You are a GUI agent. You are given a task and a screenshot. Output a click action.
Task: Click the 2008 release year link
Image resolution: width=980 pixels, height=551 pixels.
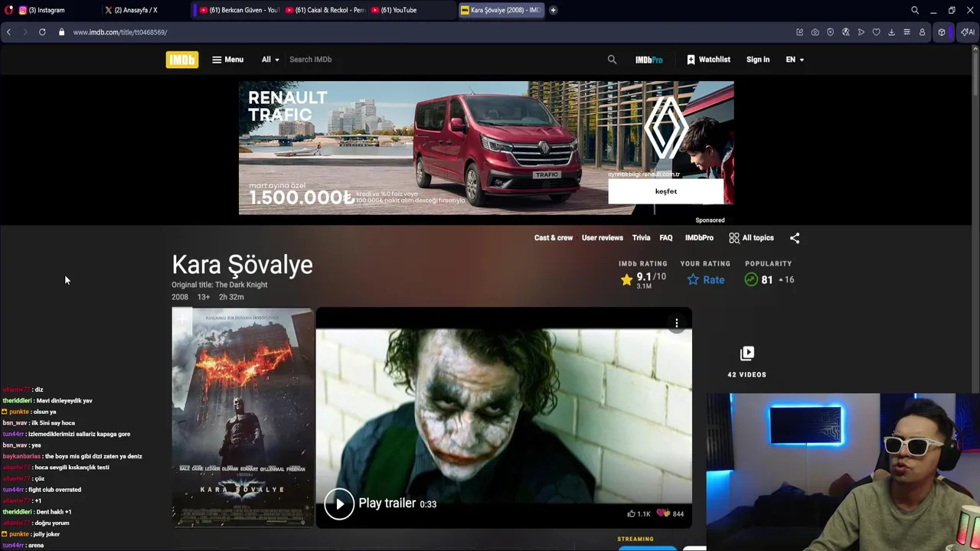180,297
